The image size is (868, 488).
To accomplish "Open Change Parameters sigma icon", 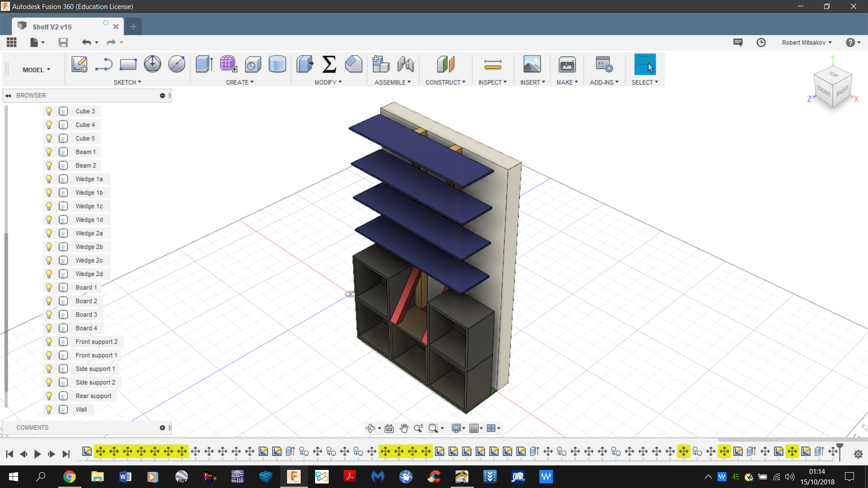I will (329, 64).
